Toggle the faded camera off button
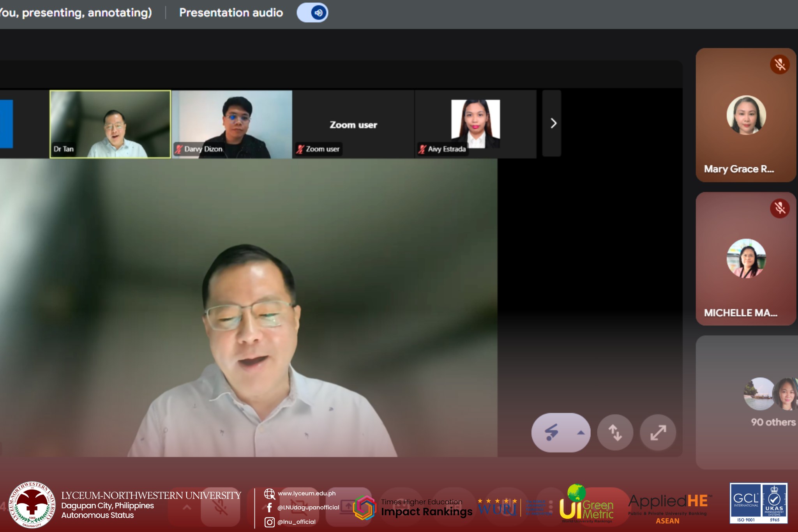This screenshot has width=798, height=532. [x=299, y=507]
